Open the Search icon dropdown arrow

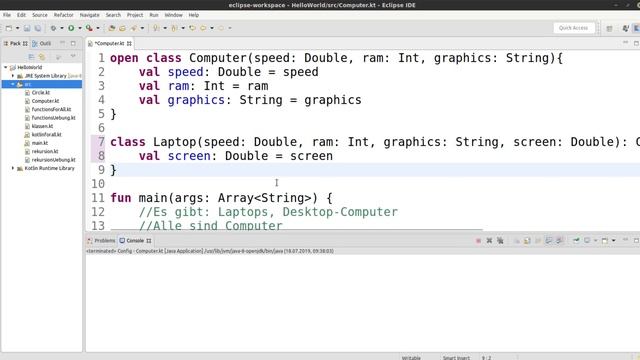pos(142,28)
